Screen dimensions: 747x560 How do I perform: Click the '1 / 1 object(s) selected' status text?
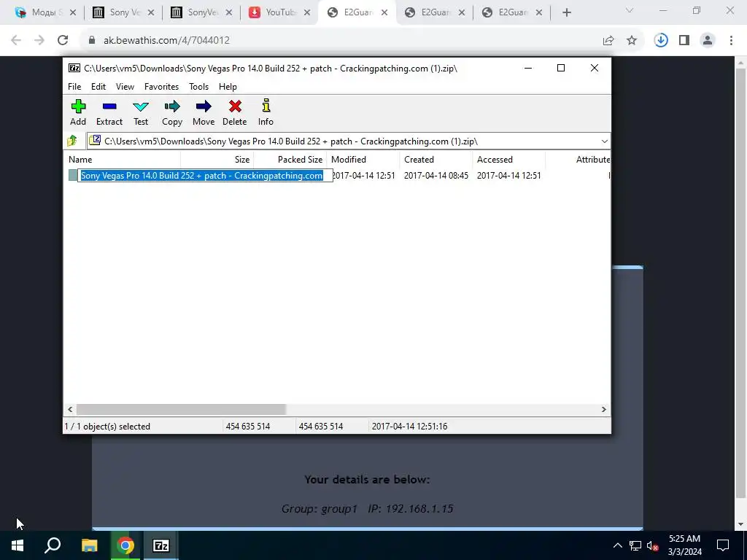tap(107, 427)
